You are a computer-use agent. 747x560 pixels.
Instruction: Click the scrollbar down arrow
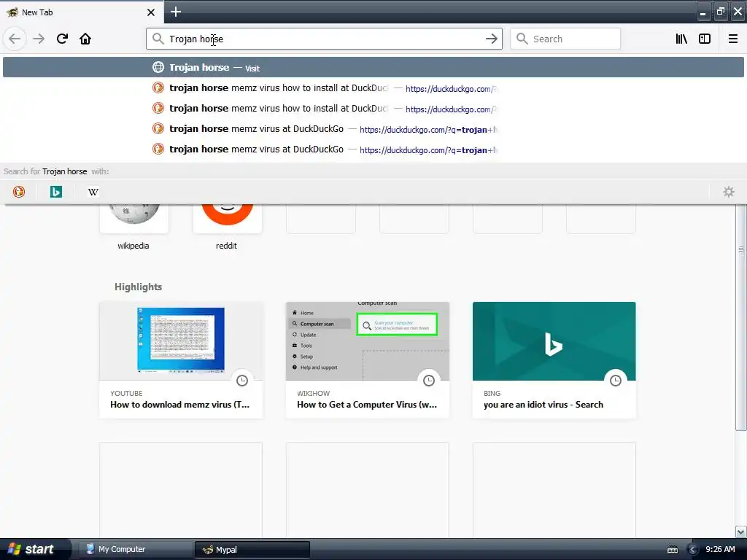pos(741,532)
